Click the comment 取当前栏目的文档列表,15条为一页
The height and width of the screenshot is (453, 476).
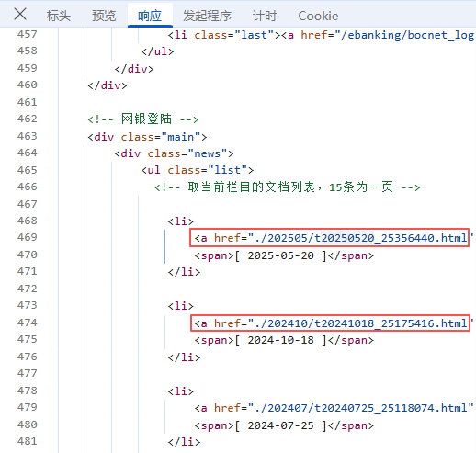(288, 187)
